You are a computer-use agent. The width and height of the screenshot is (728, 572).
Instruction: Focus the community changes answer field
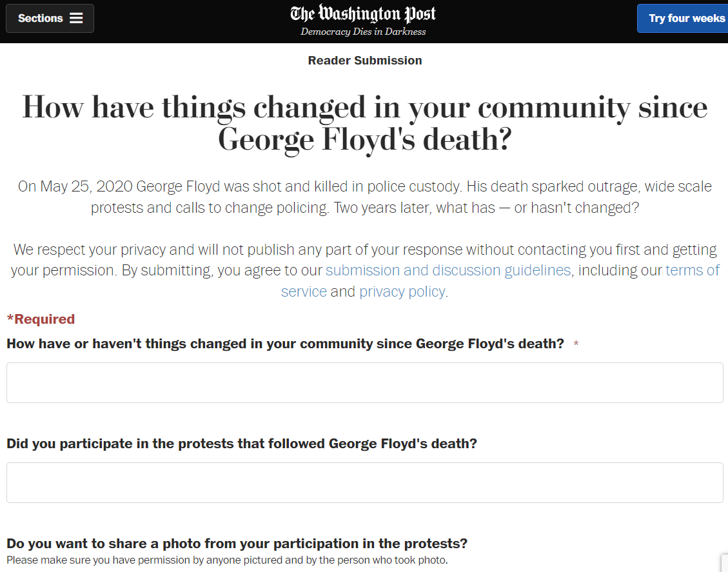tap(365, 382)
